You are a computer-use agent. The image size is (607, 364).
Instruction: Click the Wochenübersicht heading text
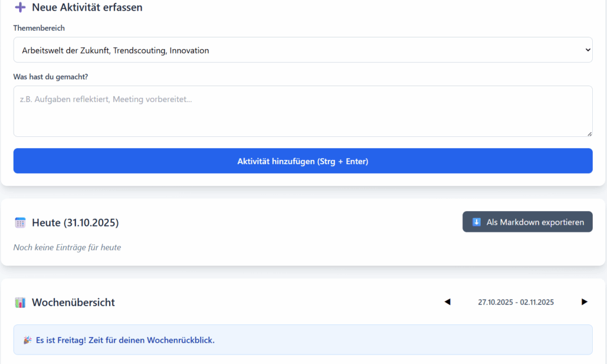coord(74,302)
